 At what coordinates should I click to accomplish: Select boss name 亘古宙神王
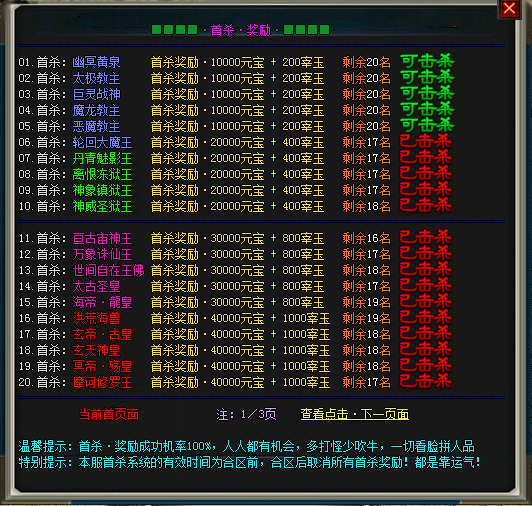tap(102, 238)
